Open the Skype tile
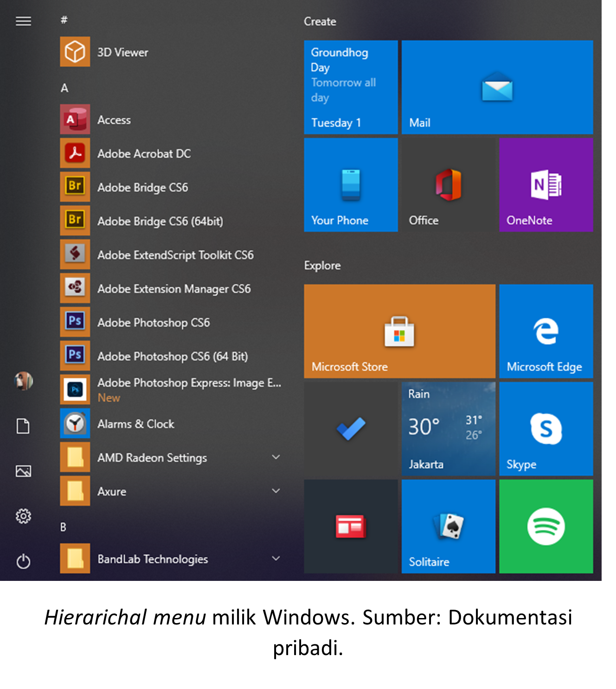 [x=546, y=429]
